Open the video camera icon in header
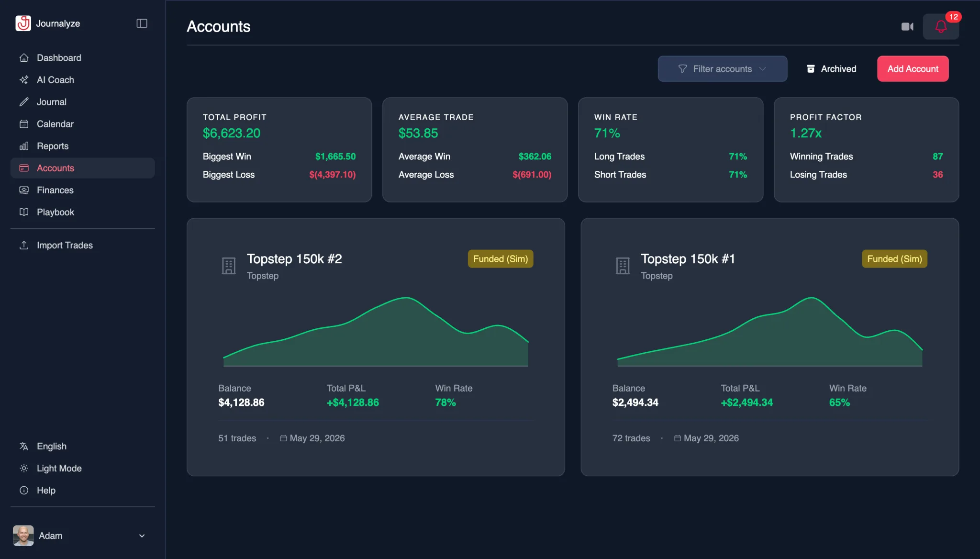The width and height of the screenshot is (980, 559). click(x=907, y=27)
